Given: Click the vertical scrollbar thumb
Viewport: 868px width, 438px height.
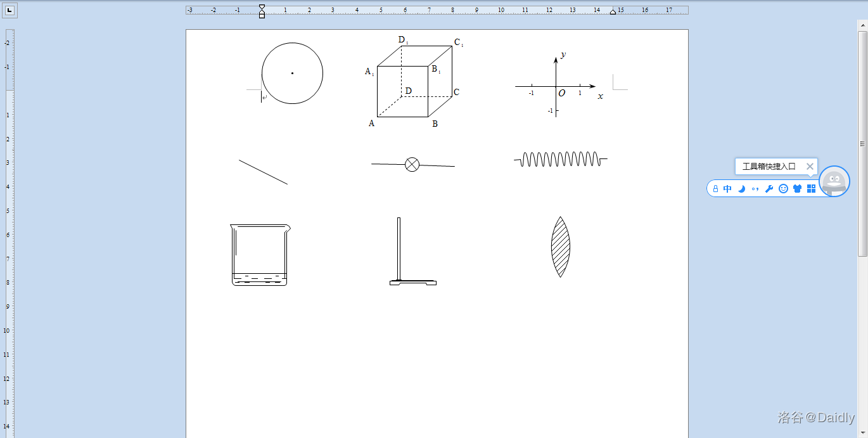Looking at the screenshot, I should tap(862, 143).
